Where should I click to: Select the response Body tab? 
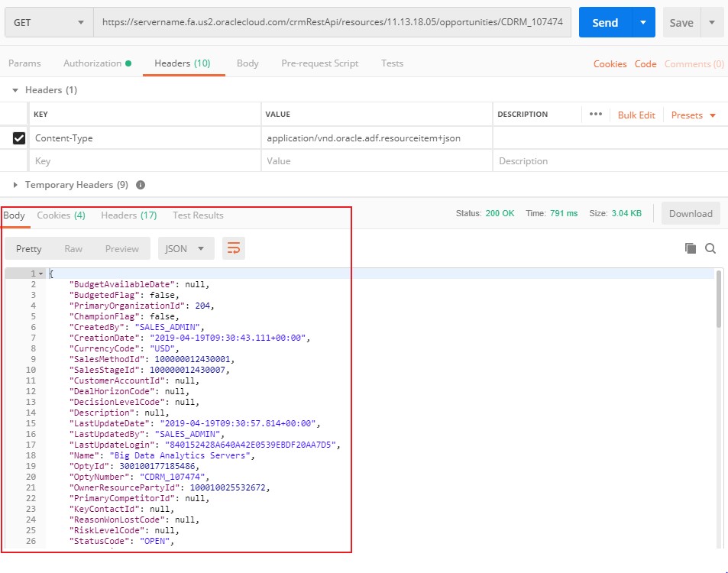pos(14,215)
